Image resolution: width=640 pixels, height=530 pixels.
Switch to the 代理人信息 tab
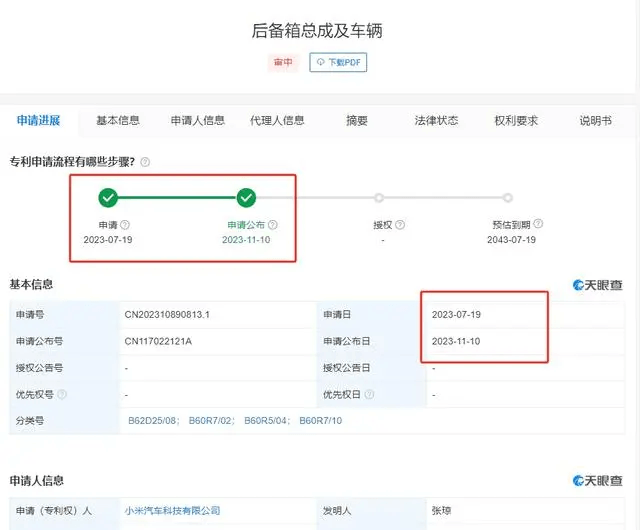[x=277, y=120]
